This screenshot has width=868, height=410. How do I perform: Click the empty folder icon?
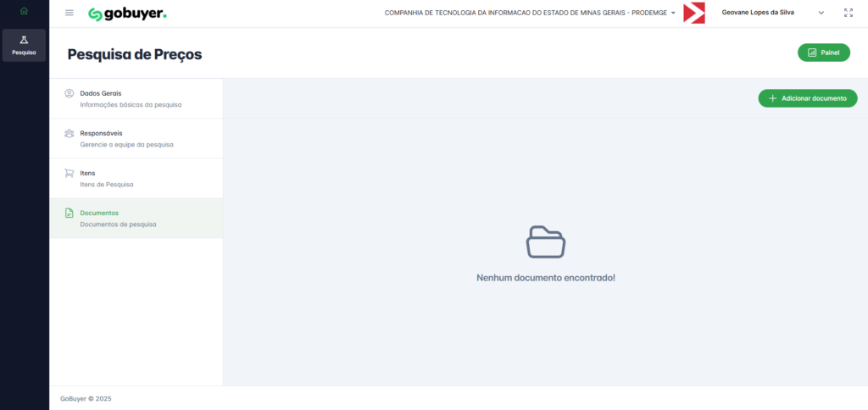coord(545,241)
